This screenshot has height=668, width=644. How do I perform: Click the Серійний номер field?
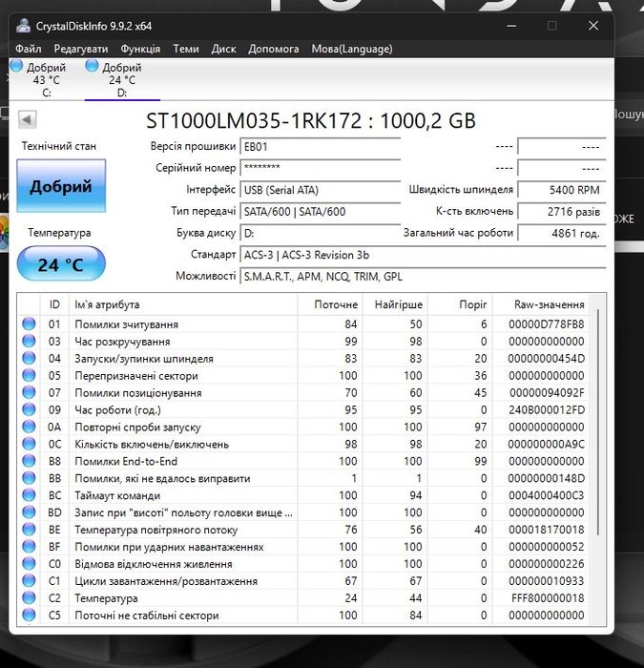click(x=321, y=168)
